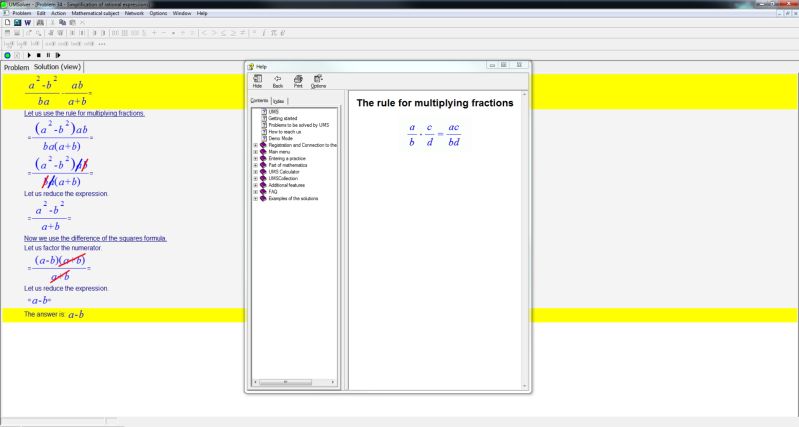Expand Examples of the solutions topic
799x427 pixels.
pos(256,198)
